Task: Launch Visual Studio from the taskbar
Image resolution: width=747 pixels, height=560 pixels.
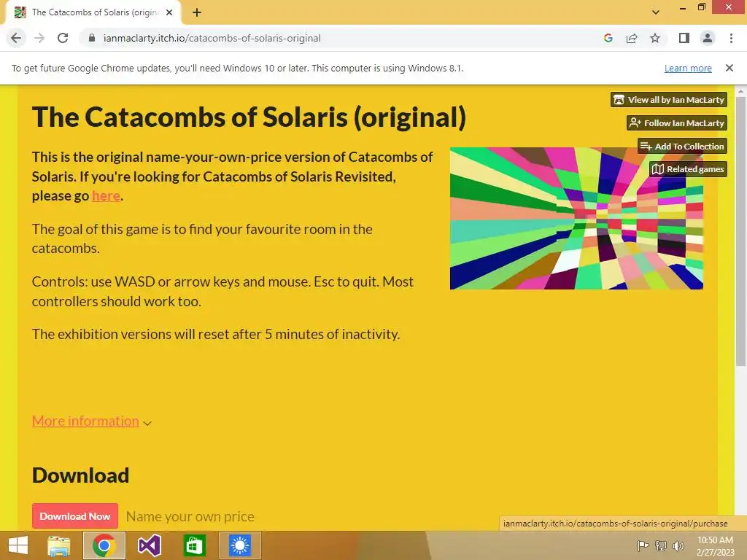Action: [149, 545]
